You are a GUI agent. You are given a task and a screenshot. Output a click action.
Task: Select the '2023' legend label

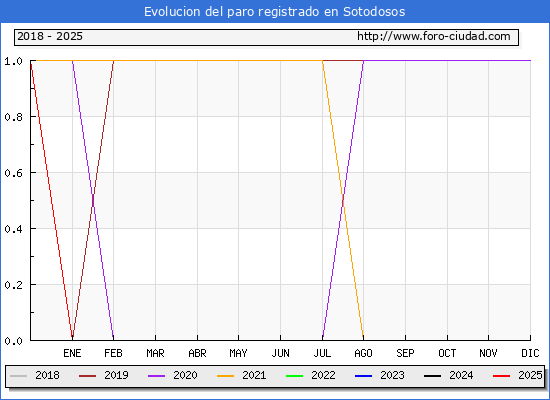coord(393,375)
